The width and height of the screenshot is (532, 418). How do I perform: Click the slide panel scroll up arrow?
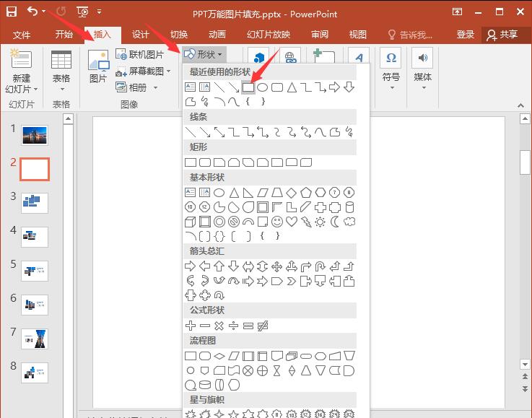tap(68, 118)
